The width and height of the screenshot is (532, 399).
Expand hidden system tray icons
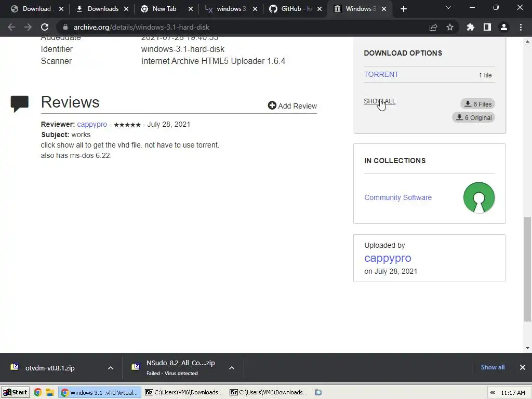pyautogui.click(x=493, y=393)
